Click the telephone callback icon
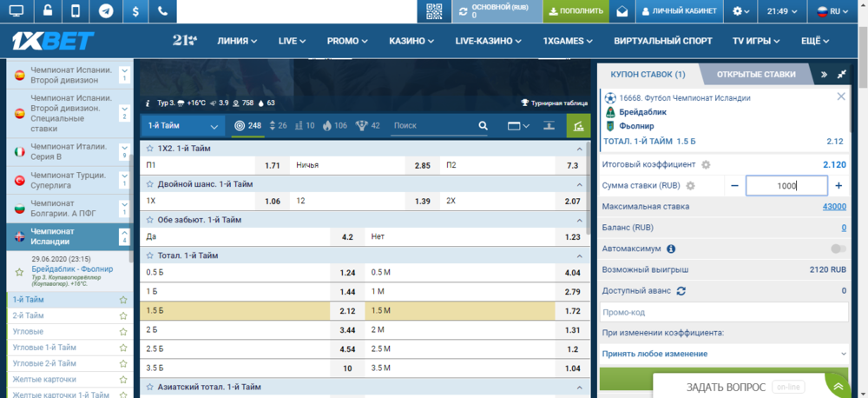 coord(162,11)
